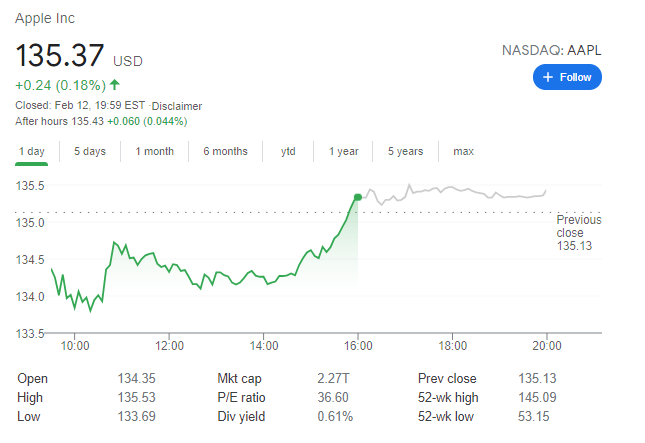
Task: Follow the AAPL stock
Action: 567,77
